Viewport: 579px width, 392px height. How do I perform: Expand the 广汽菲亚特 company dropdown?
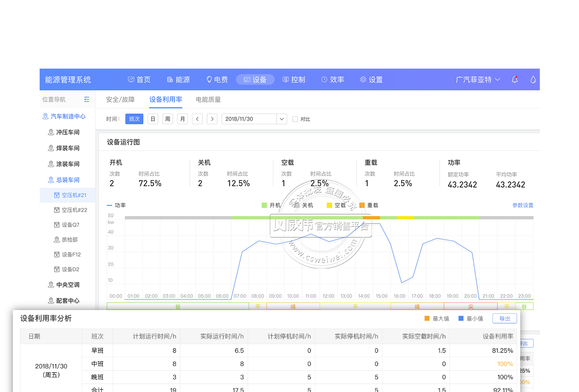tap(478, 80)
